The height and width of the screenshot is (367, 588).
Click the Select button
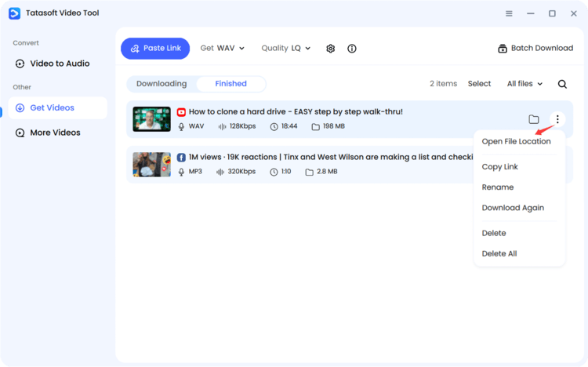pyautogui.click(x=479, y=84)
